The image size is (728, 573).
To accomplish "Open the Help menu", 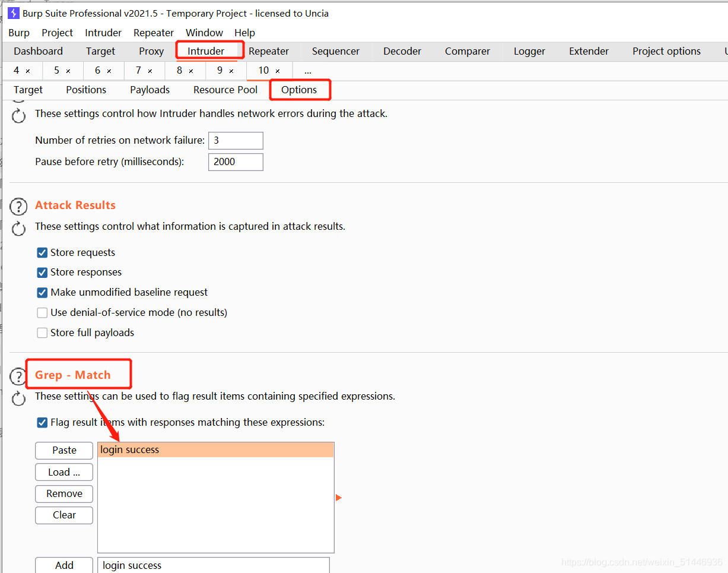I will point(244,33).
